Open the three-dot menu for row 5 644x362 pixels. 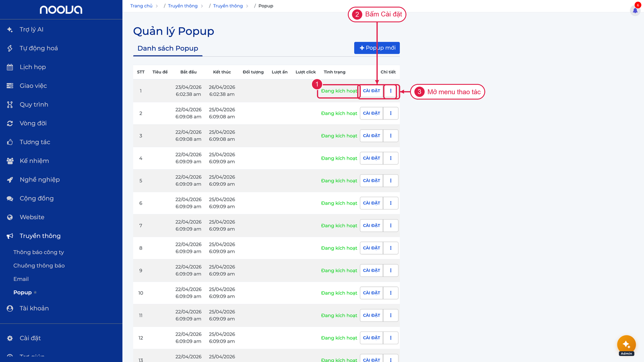tap(391, 181)
